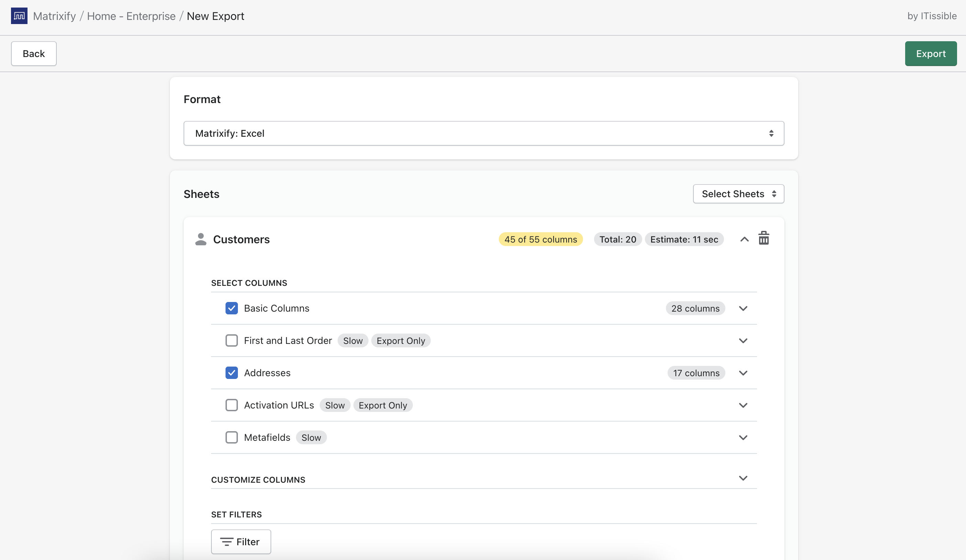
Task: Open the Matrixify breadcrumb link
Action: coord(54,16)
